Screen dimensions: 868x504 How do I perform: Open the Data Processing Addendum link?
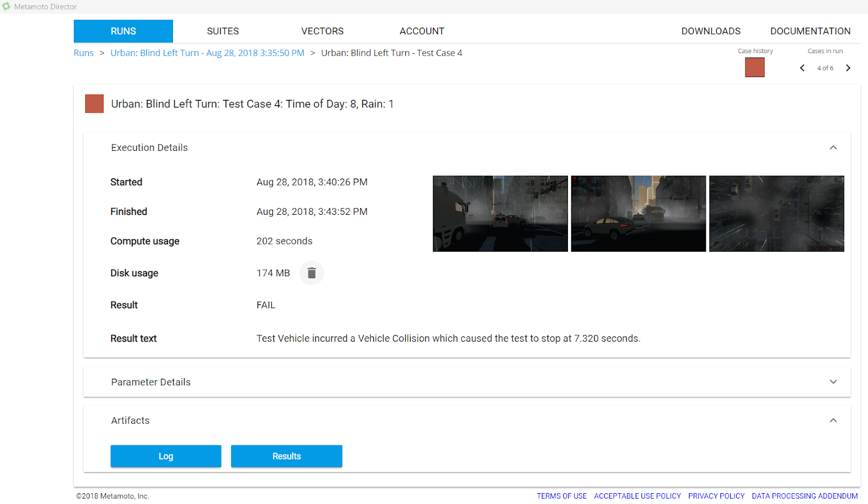tap(805, 496)
